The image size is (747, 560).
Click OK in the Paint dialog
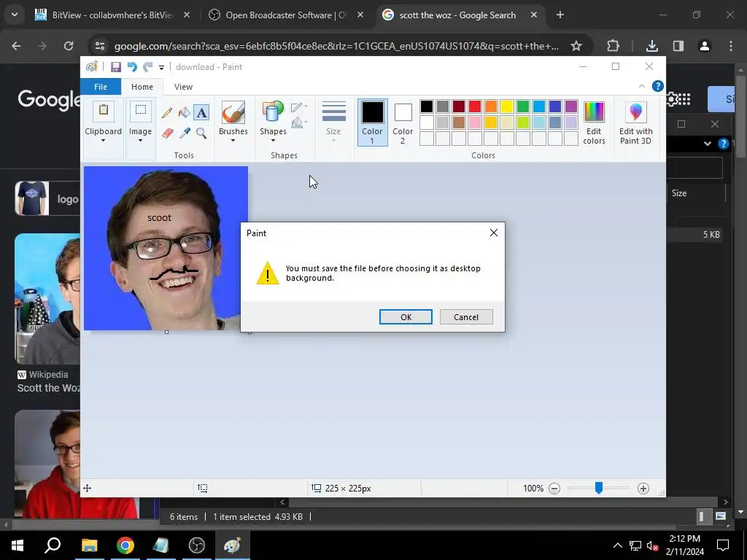(x=406, y=317)
